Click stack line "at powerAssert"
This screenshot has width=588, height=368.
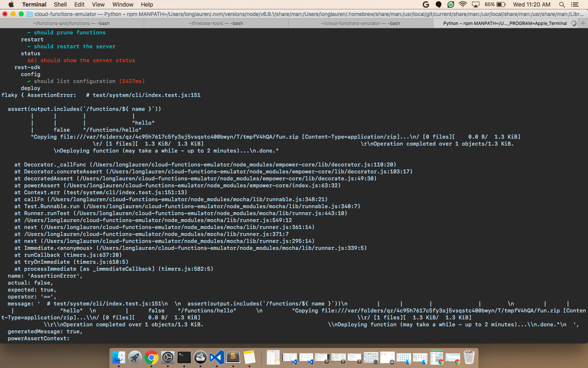(x=178, y=185)
